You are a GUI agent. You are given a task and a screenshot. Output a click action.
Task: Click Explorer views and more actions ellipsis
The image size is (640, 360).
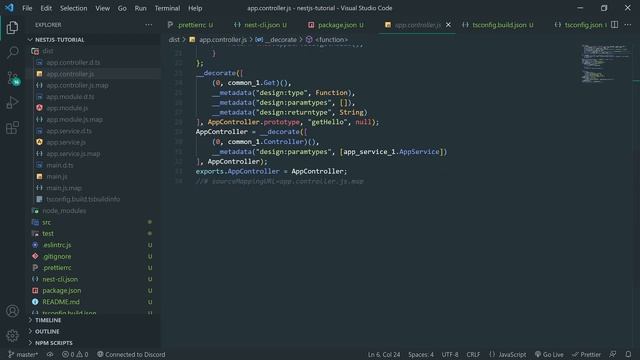(x=149, y=25)
